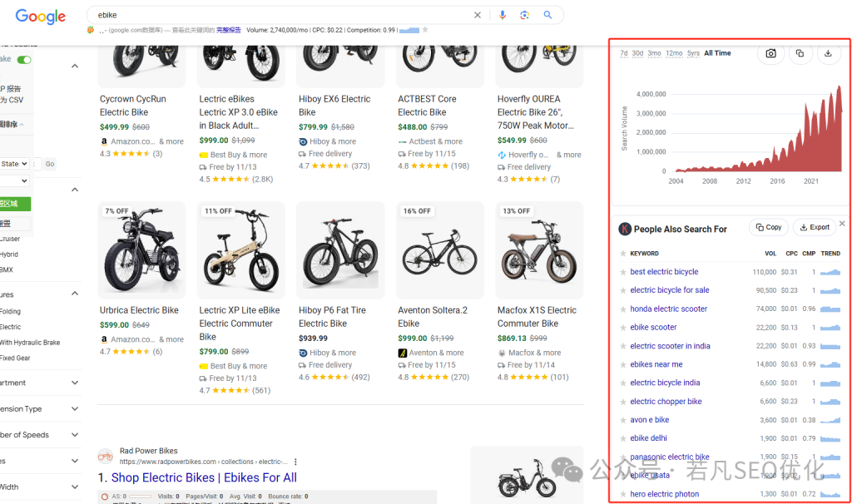Screen dimensions: 852x504
Task: Select the Folding feature filter
Action: [10, 312]
